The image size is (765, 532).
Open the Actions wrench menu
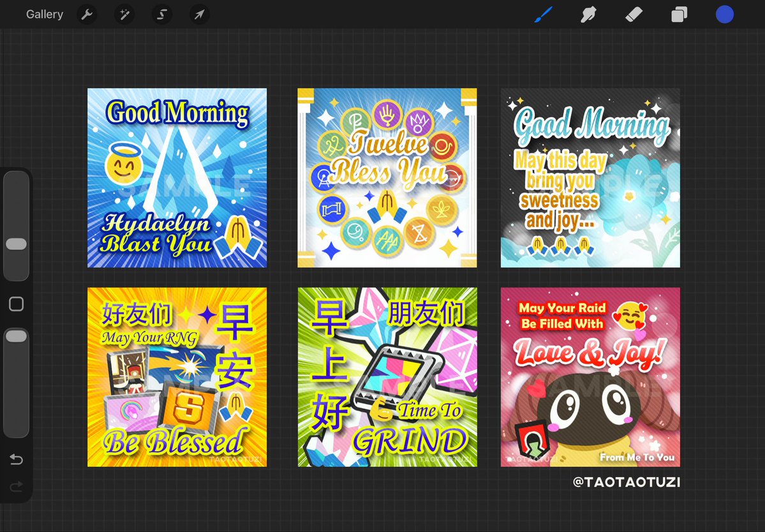[x=87, y=15]
